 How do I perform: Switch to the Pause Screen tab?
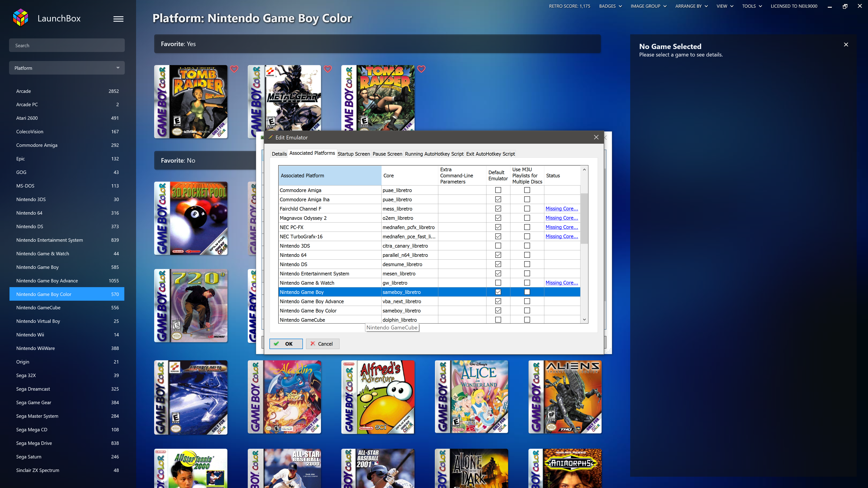(x=387, y=154)
